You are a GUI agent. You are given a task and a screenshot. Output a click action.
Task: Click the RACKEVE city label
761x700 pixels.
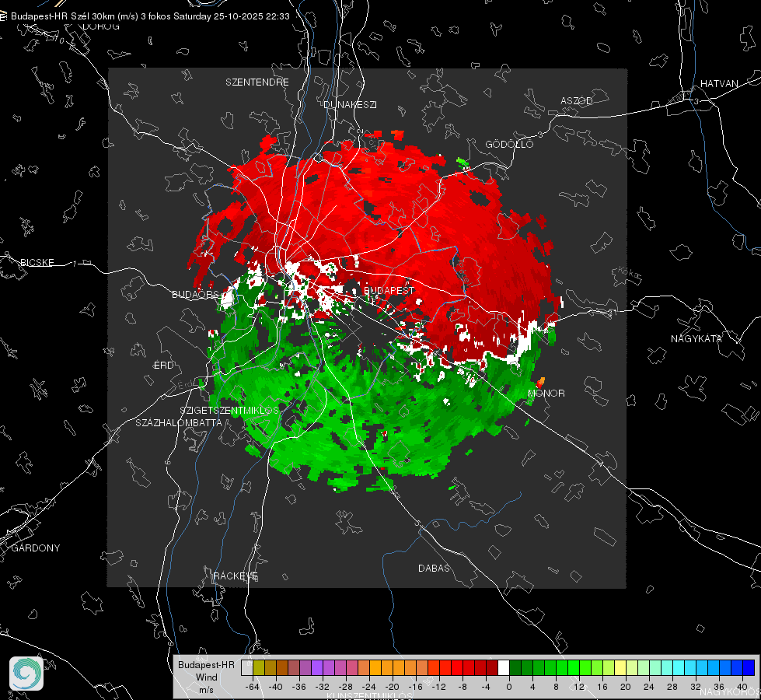(x=236, y=576)
